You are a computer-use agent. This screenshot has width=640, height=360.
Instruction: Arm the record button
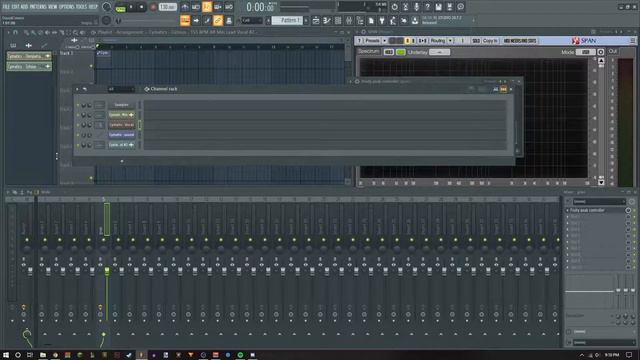click(153, 7)
